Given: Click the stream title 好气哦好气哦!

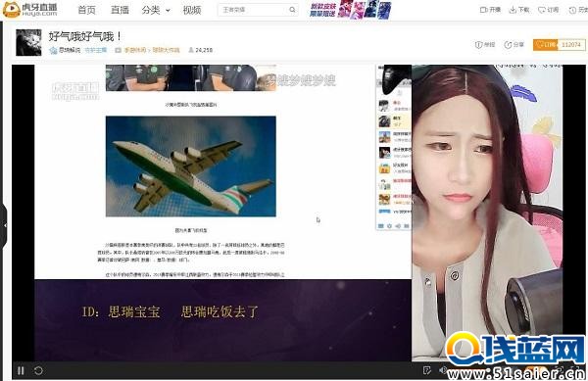Looking at the screenshot, I should click(84, 36).
